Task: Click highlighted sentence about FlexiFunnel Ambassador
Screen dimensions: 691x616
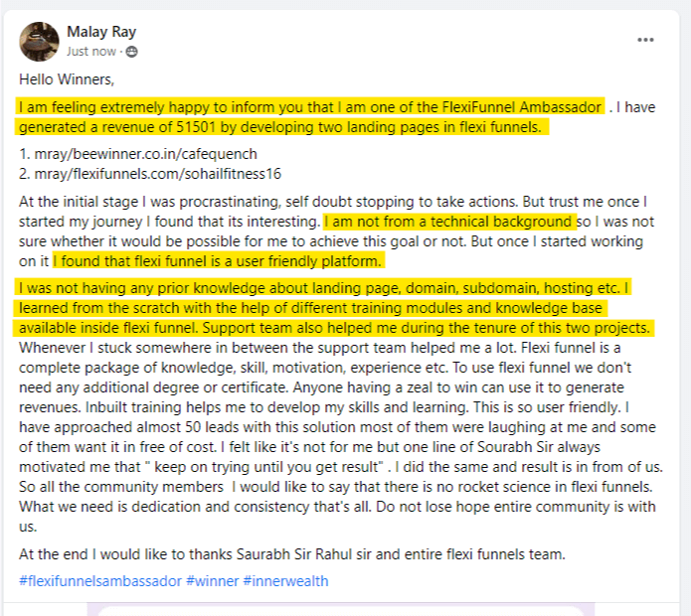Action: point(310,106)
